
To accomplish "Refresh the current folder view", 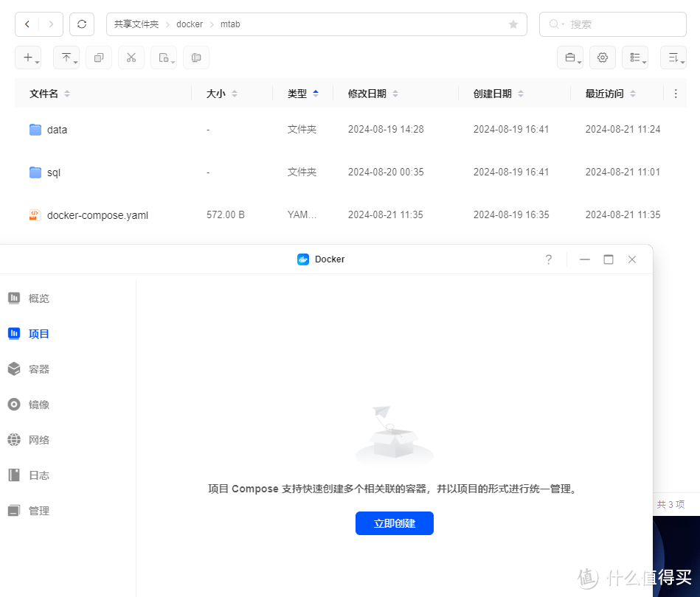I will coord(81,24).
